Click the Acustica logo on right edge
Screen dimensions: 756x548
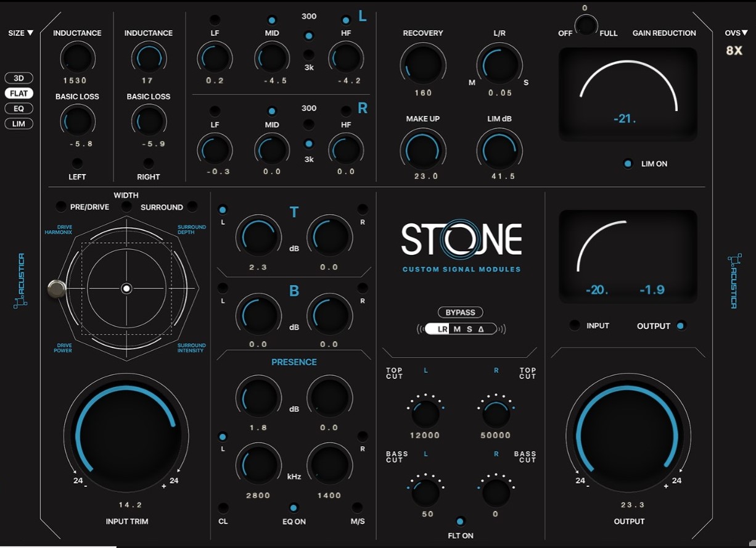[733, 281]
